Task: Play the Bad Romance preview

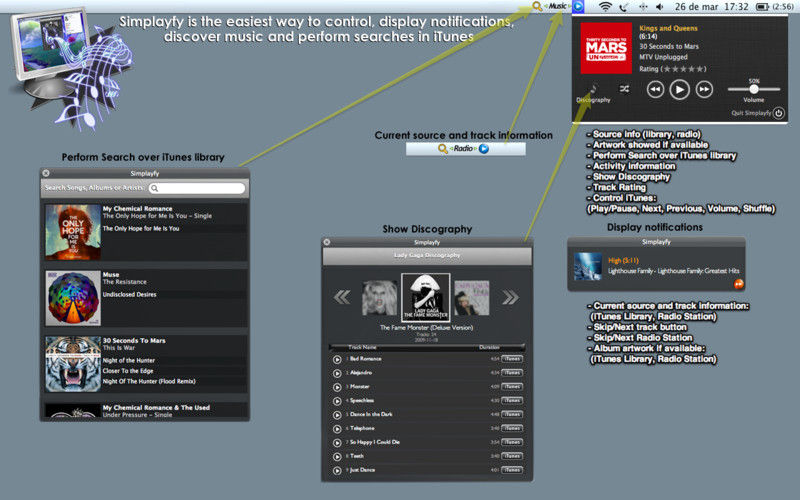Action: [x=337, y=359]
